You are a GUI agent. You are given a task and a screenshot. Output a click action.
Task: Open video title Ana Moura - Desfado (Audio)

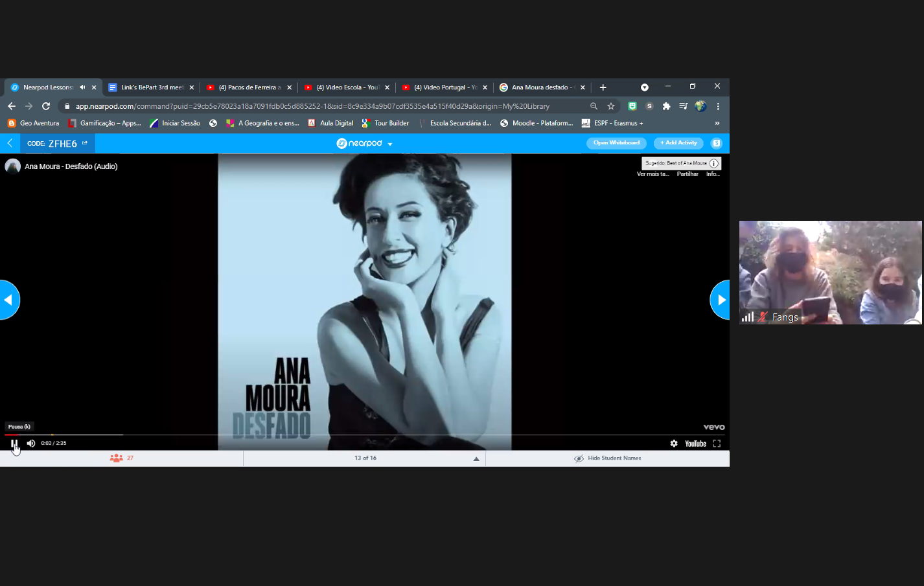click(x=71, y=166)
